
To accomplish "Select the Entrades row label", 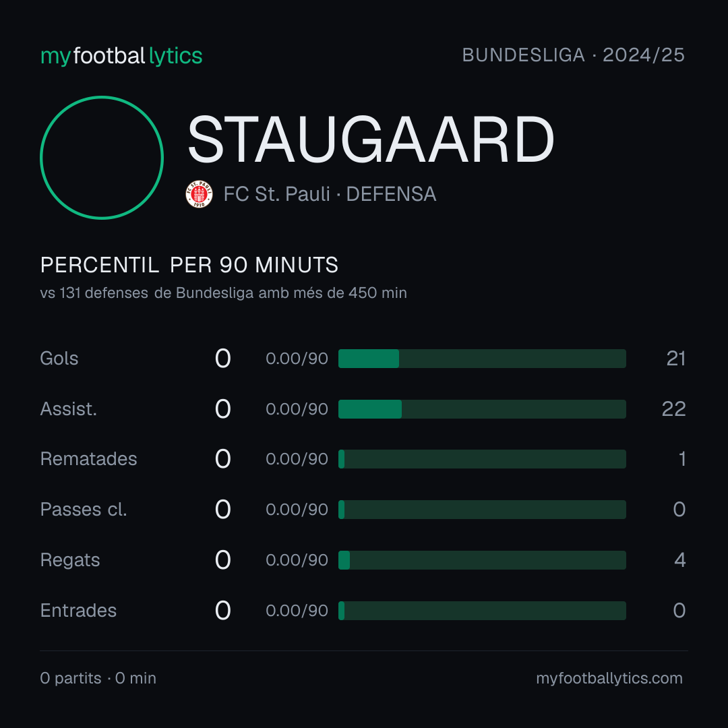I will tap(78, 611).
